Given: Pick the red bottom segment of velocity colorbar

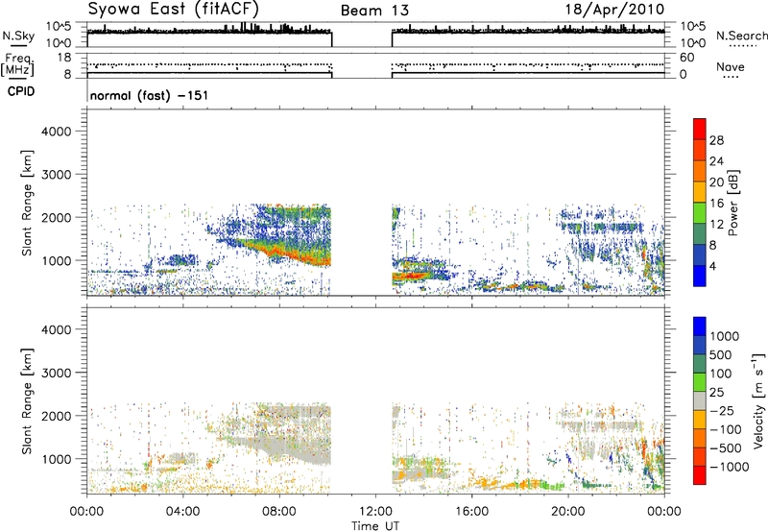Looking at the screenshot, I should coord(700,475).
